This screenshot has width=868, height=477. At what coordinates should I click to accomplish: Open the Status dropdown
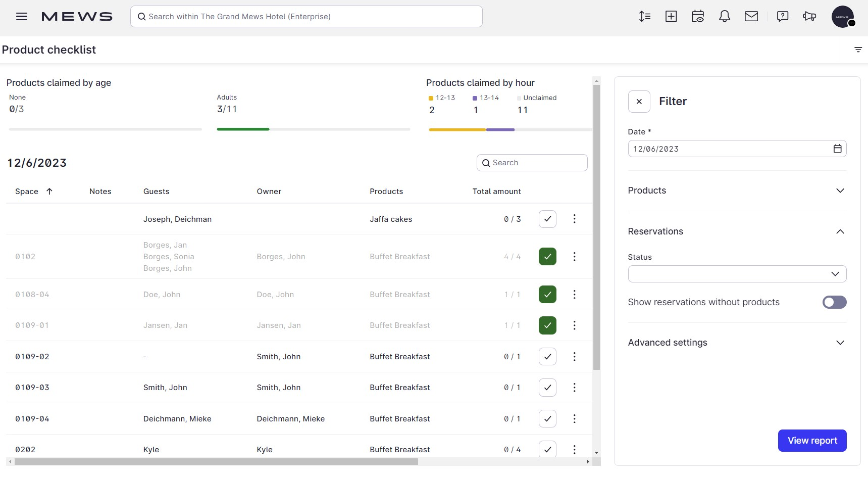pos(737,274)
